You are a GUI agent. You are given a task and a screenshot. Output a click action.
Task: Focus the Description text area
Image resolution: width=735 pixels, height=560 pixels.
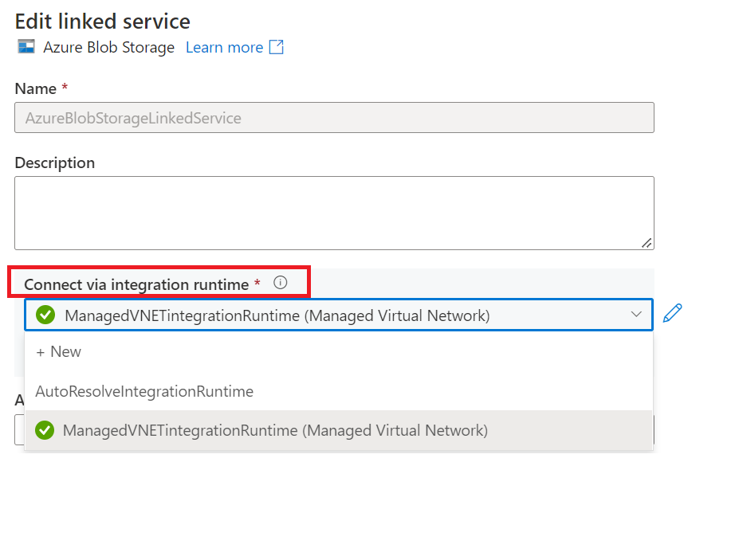(334, 213)
